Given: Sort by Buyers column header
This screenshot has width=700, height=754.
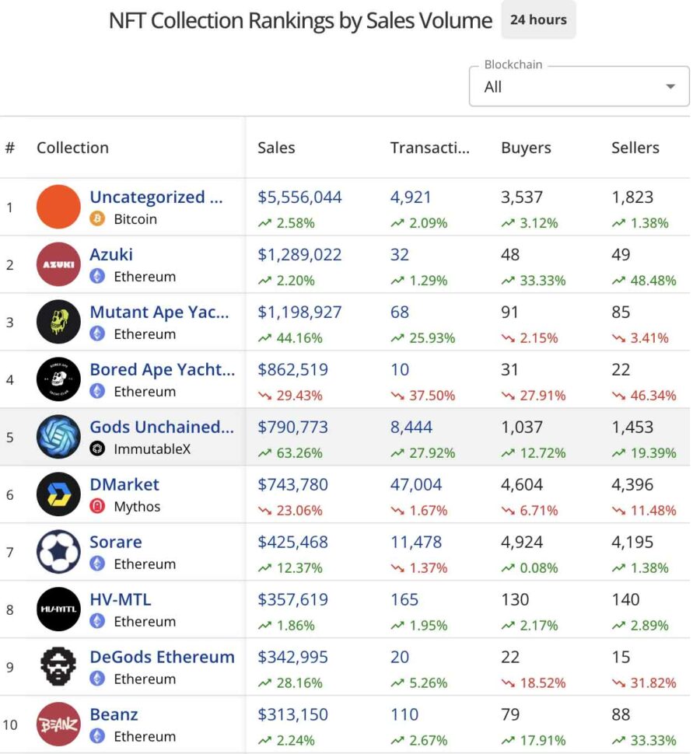Looking at the screenshot, I should [526, 148].
